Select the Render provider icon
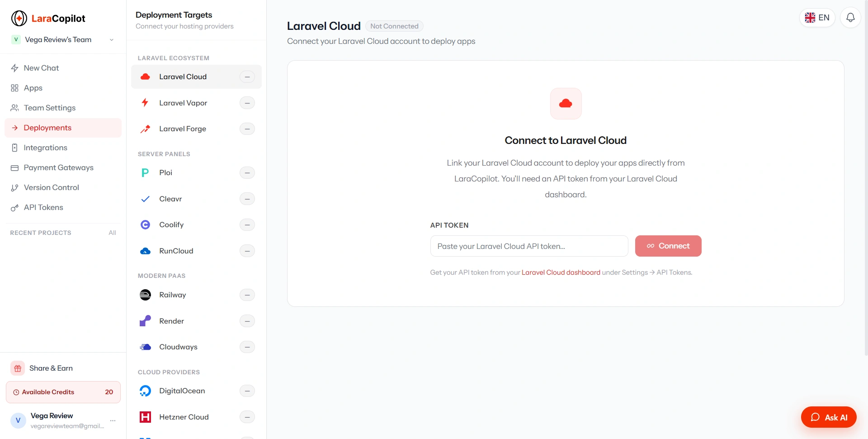 [145, 321]
